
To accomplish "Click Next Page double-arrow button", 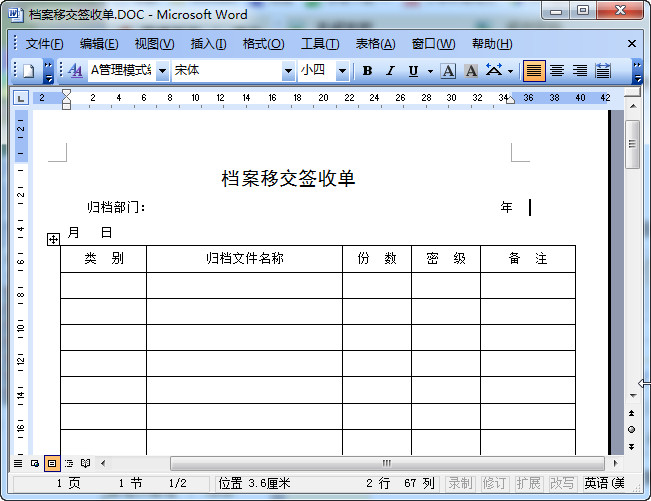I will click(631, 447).
